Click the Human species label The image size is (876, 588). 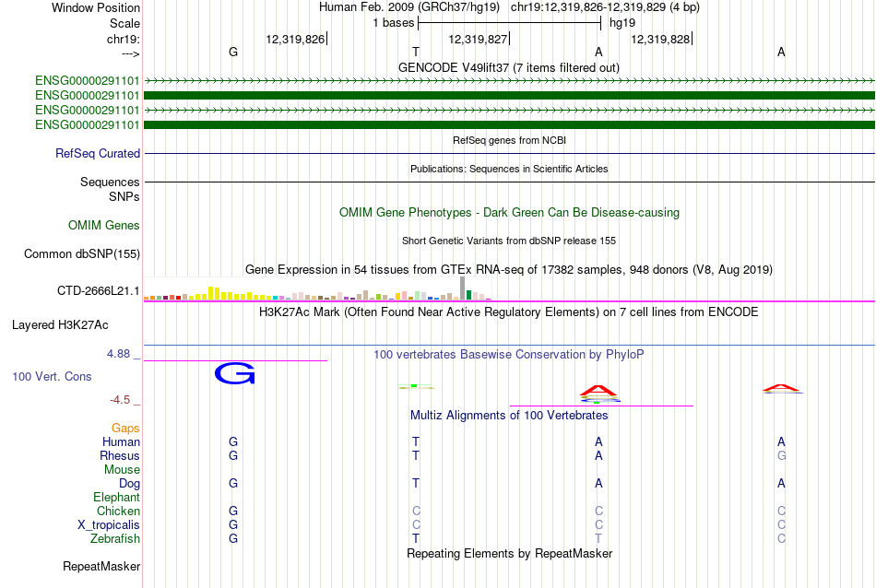(121, 441)
